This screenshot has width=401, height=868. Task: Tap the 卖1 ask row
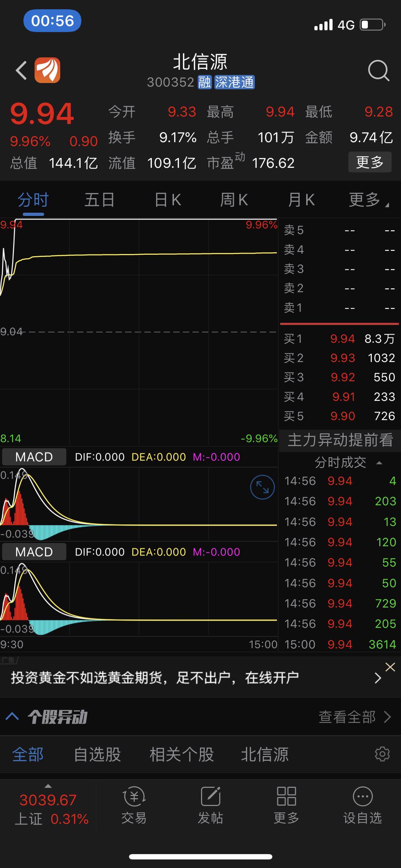[x=339, y=307]
